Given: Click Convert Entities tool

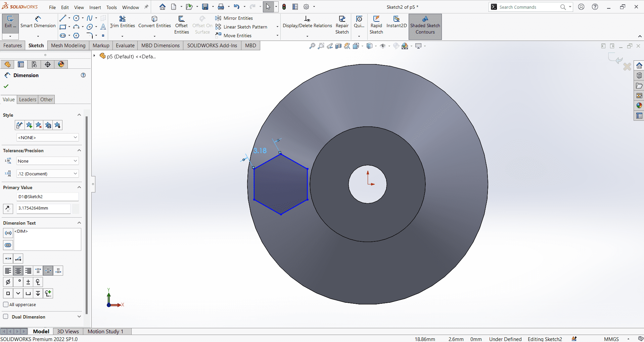Looking at the screenshot, I should pyautogui.click(x=154, y=22).
